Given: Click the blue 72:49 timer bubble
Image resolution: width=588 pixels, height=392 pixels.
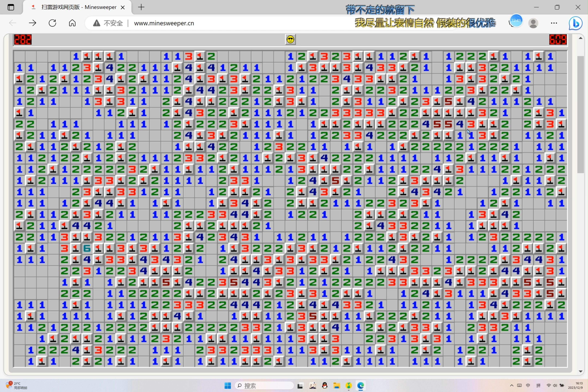Looking at the screenshot, I should tap(516, 21).
